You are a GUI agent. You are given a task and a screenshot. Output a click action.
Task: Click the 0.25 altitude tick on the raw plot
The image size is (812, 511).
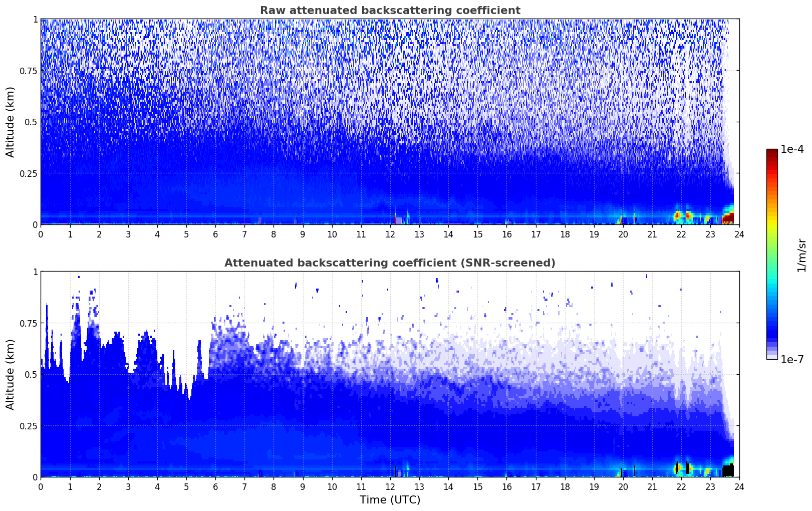pos(29,173)
